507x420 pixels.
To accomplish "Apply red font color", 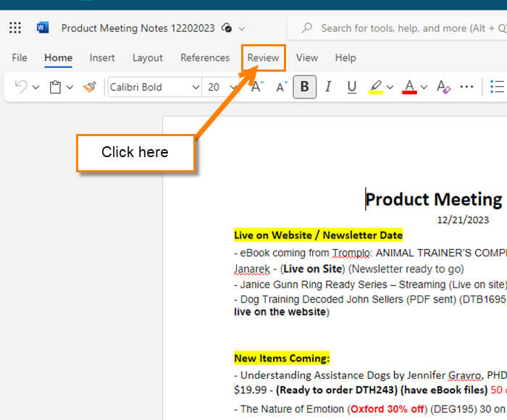I will (409, 87).
